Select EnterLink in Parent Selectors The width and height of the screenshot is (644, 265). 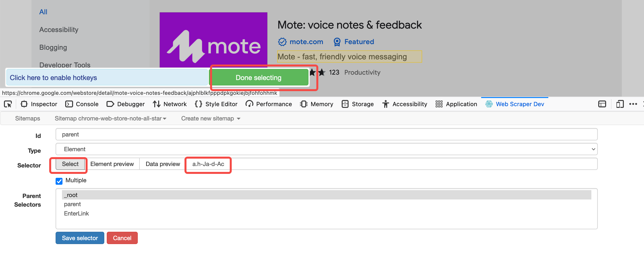point(326,214)
